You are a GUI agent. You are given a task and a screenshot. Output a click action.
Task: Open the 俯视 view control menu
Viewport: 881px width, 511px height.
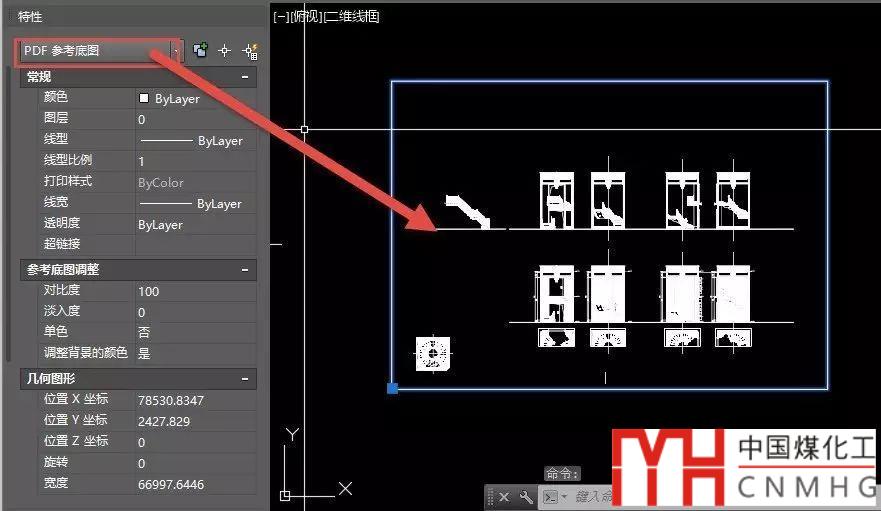(306, 17)
